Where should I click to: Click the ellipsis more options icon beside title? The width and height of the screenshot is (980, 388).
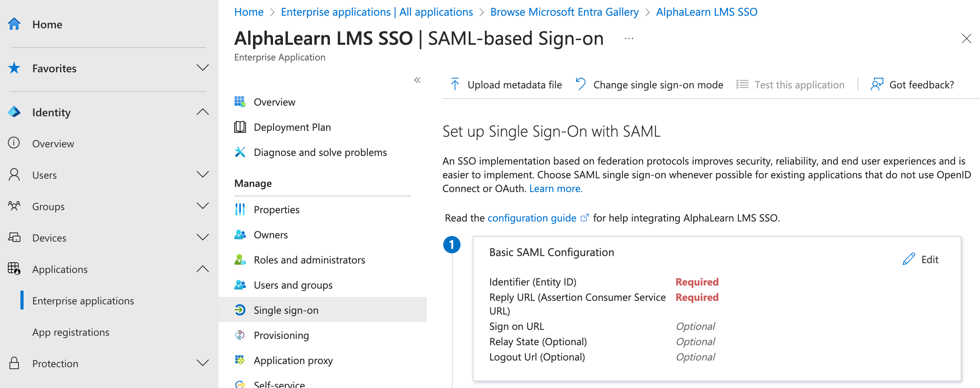pos(629,38)
